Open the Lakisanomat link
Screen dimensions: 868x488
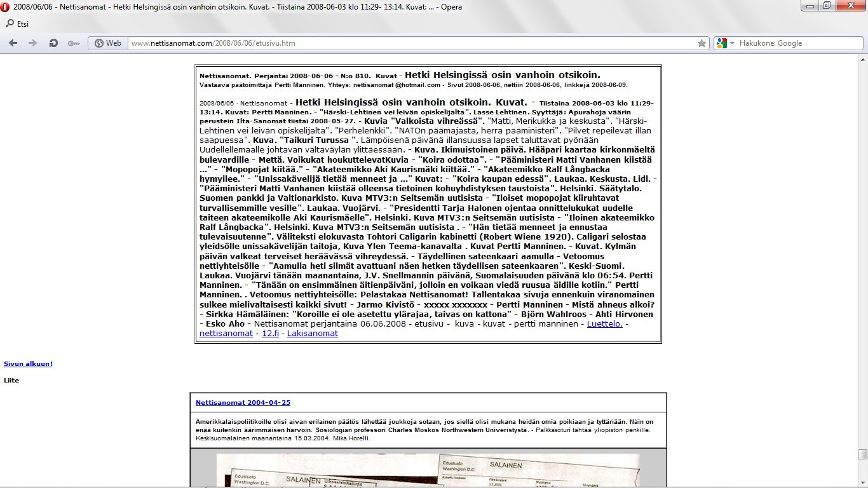pos(312,333)
